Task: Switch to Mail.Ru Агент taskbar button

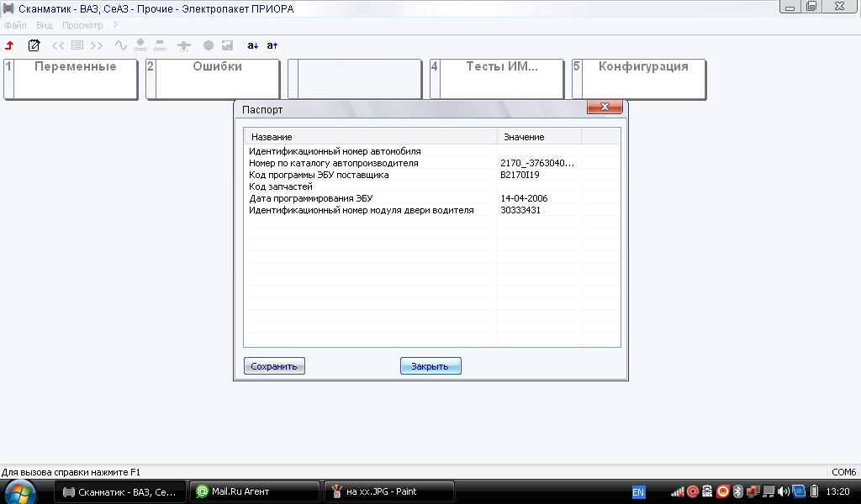Action: click(255, 492)
